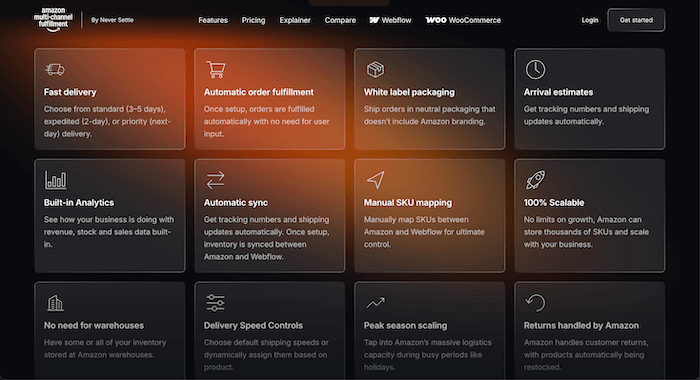Click the Manual SKU mapping arrow icon

(x=375, y=180)
